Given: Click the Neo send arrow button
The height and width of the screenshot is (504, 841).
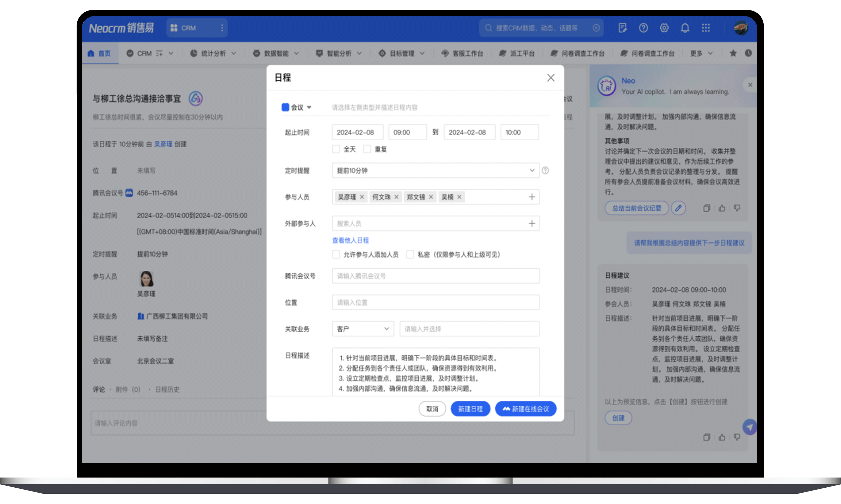Looking at the screenshot, I should click(x=749, y=427).
